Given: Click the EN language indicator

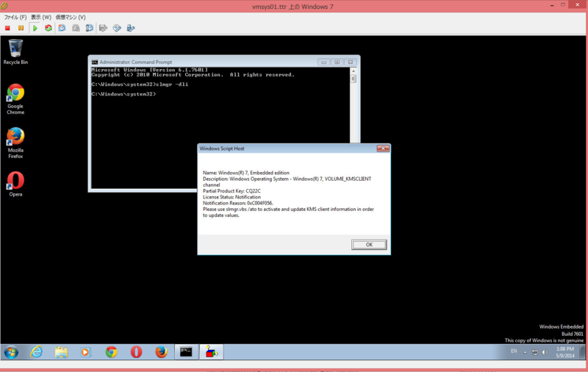Looking at the screenshot, I should [x=514, y=351].
